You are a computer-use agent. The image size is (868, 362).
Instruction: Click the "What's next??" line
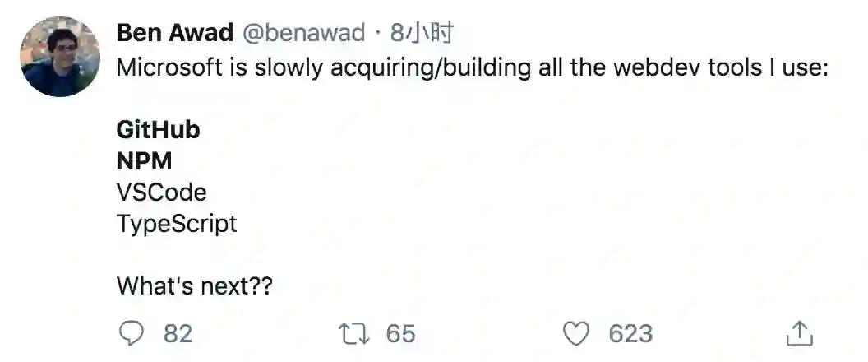(194, 286)
